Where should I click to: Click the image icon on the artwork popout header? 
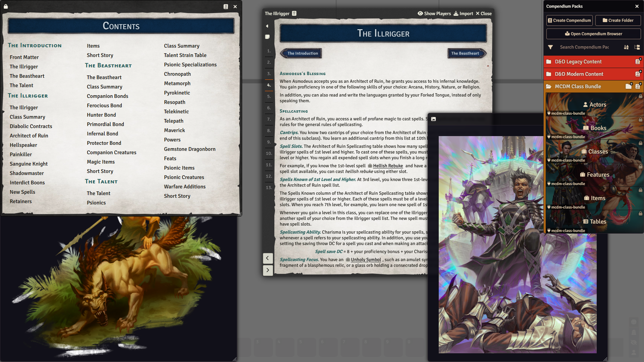433,119
